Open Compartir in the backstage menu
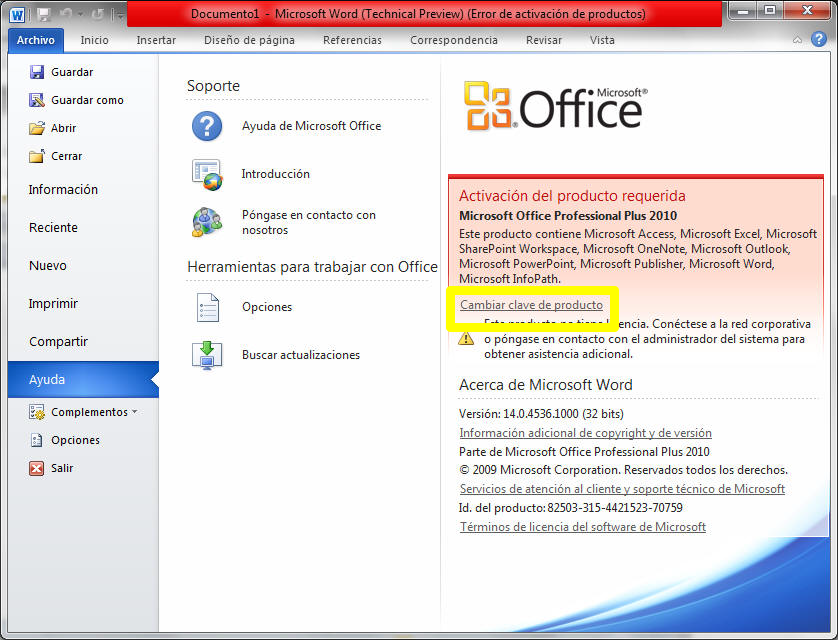This screenshot has width=838, height=640. click(x=83, y=341)
